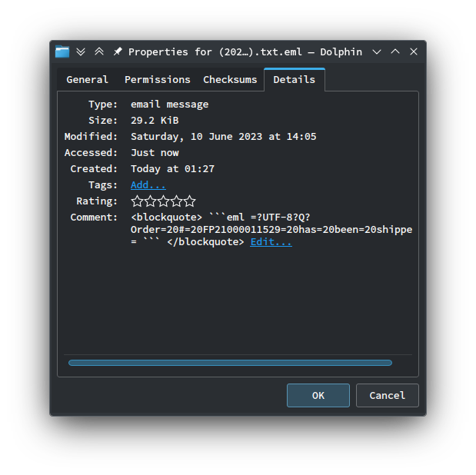Image resolution: width=476 pixels, height=475 pixels.
Task: Click the Dolphin folder icon in title bar
Action: coord(62,51)
